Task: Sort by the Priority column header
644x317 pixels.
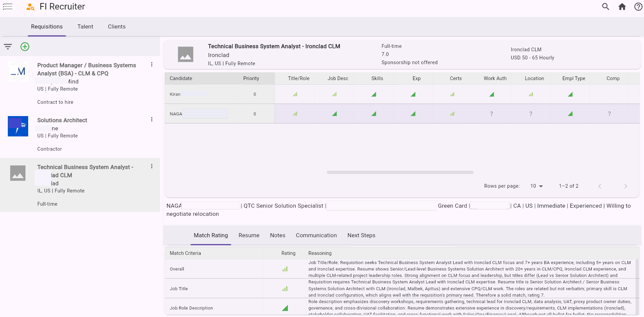Action: tap(251, 78)
